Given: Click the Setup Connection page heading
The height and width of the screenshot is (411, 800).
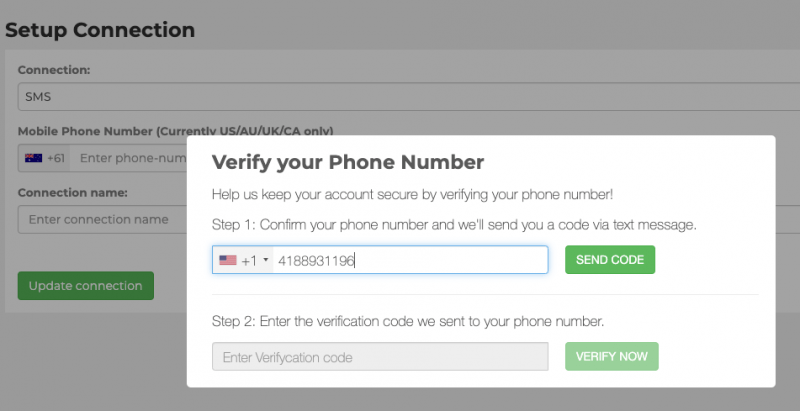Looking at the screenshot, I should [x=100, y=29].
